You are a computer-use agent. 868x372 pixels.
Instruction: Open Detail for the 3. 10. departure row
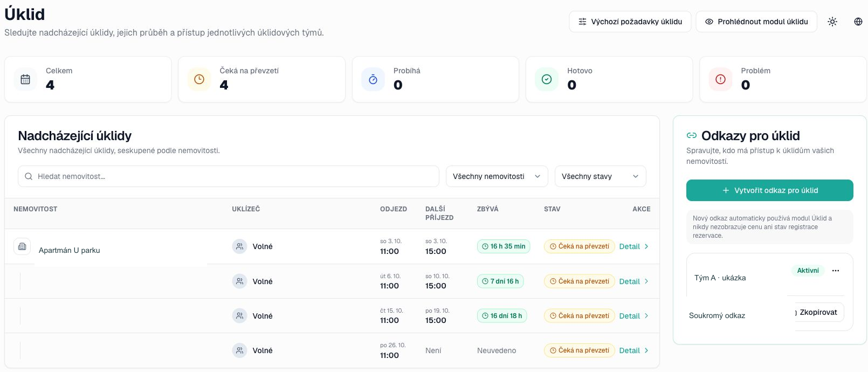pyautogui.click(x=634, y=246)
